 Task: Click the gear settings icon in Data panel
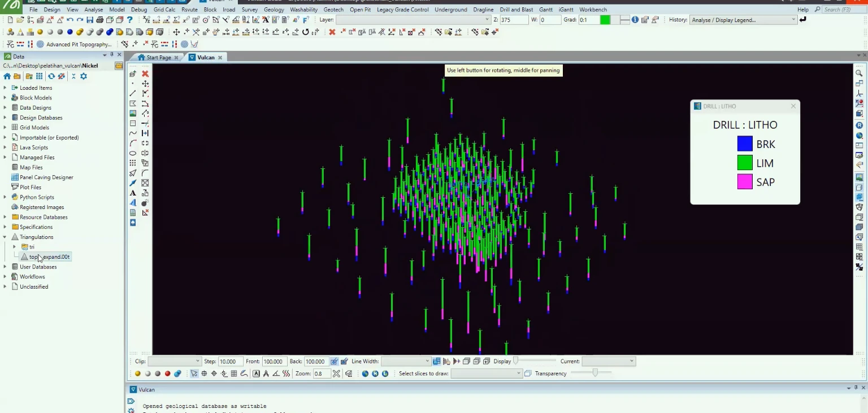84,76
